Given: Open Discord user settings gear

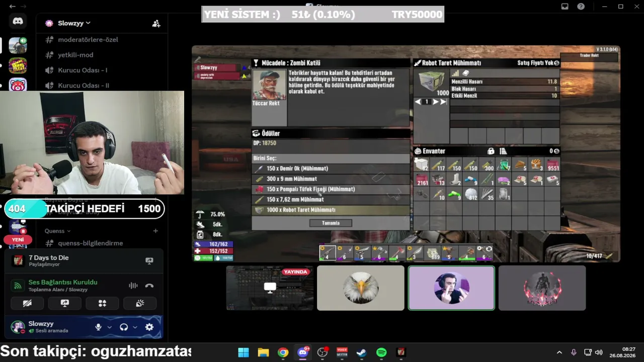Looking at the screenshot, I should [149, 327].
